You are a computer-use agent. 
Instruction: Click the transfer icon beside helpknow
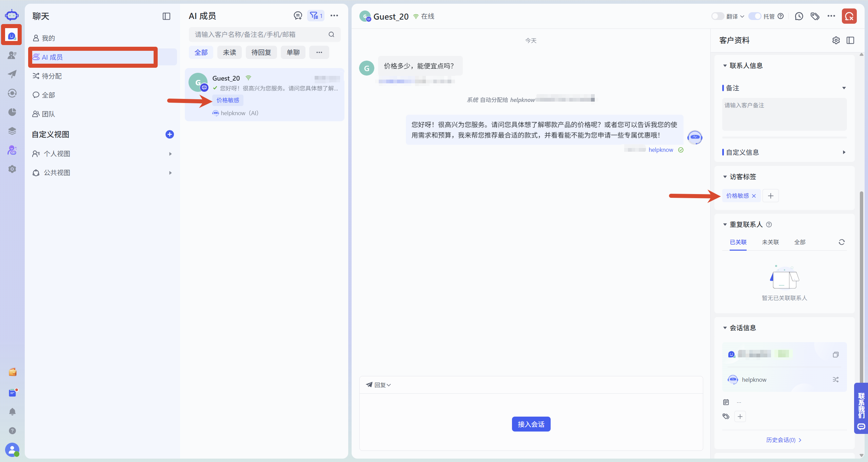click(x=835, y=380)
